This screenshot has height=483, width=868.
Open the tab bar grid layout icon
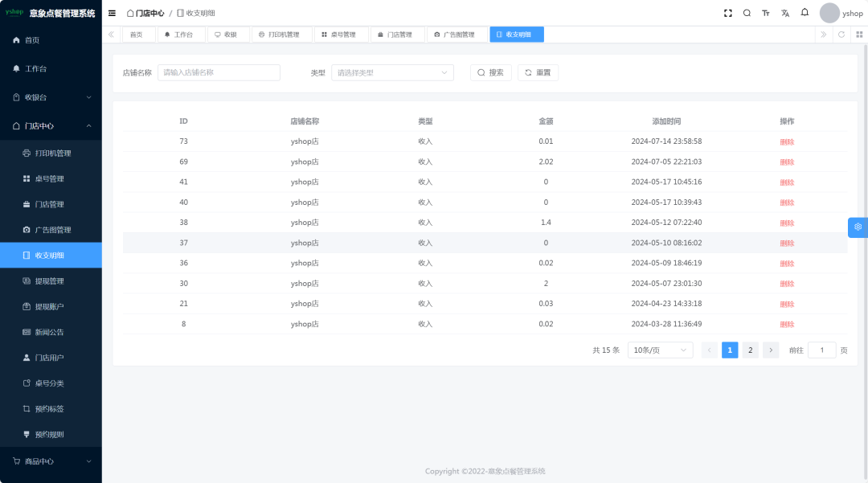[x=859, y=35]
